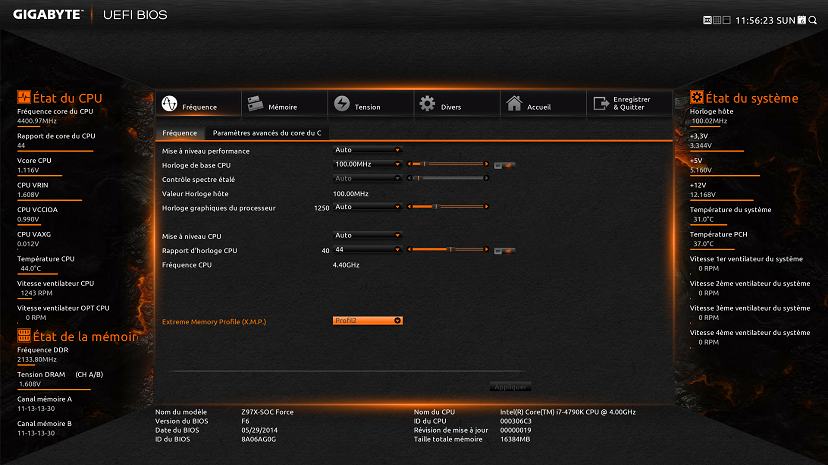Image resolution: width=828 pixels, height=465 pixels.
Task: Decrease Horloge graphiques processeur with left arrow
Action: [409, 207]
